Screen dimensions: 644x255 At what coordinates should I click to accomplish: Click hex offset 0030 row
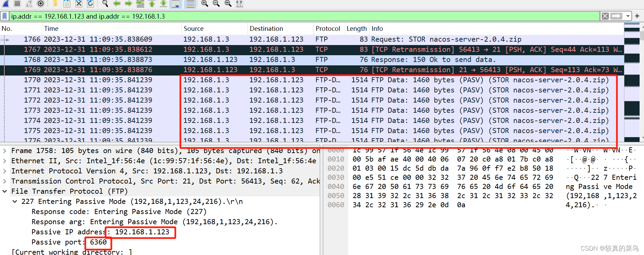coord(336,177)
